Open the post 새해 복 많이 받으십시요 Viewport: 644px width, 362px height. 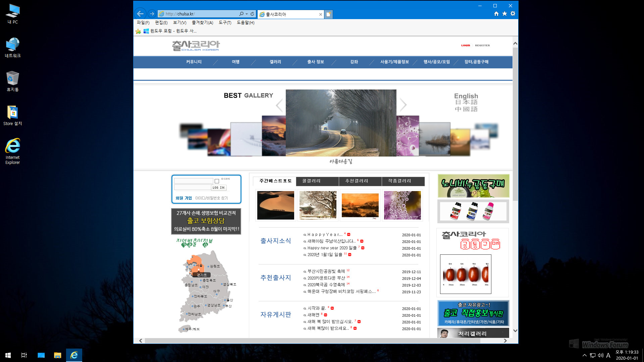click(x=330, y=322)
